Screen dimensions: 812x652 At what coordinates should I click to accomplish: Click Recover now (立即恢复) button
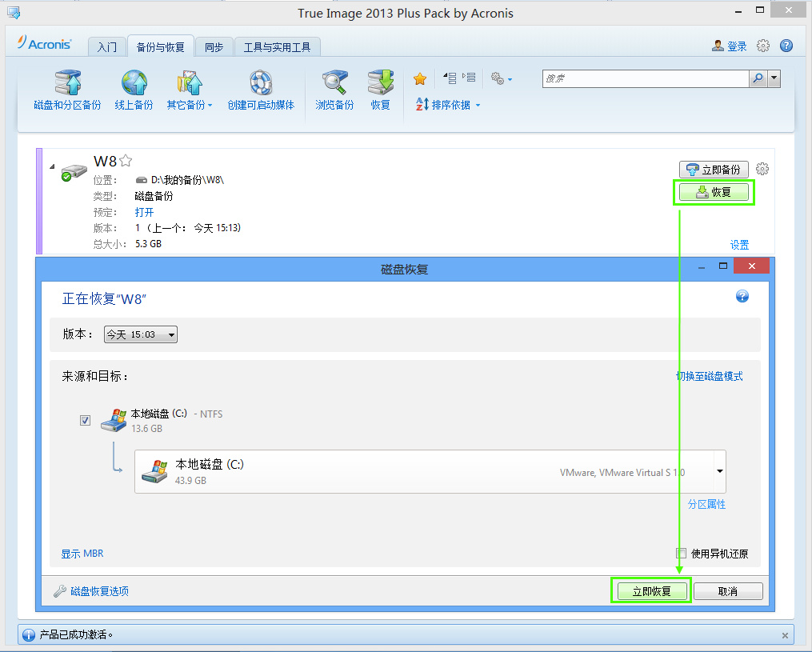[x=651, y=591]
